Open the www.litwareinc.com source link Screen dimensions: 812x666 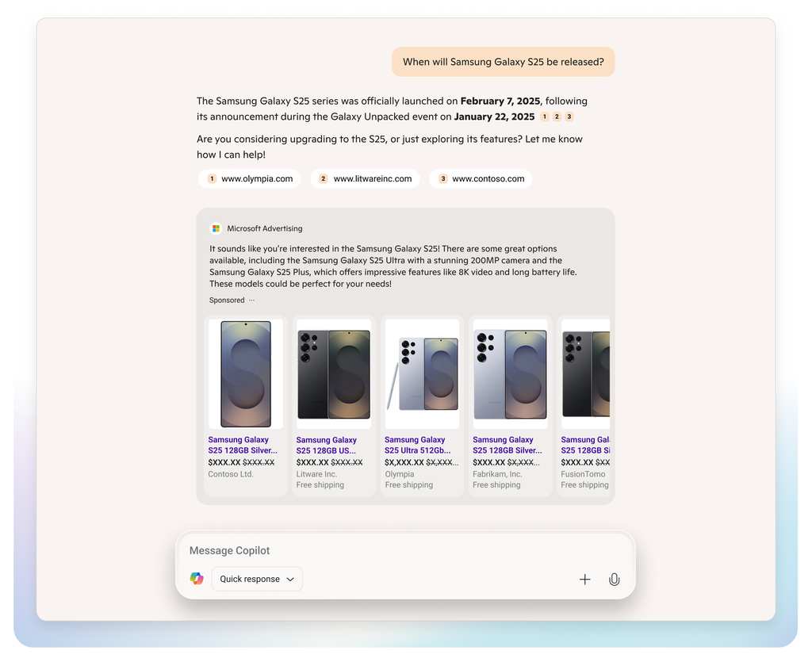pos(366,178)
